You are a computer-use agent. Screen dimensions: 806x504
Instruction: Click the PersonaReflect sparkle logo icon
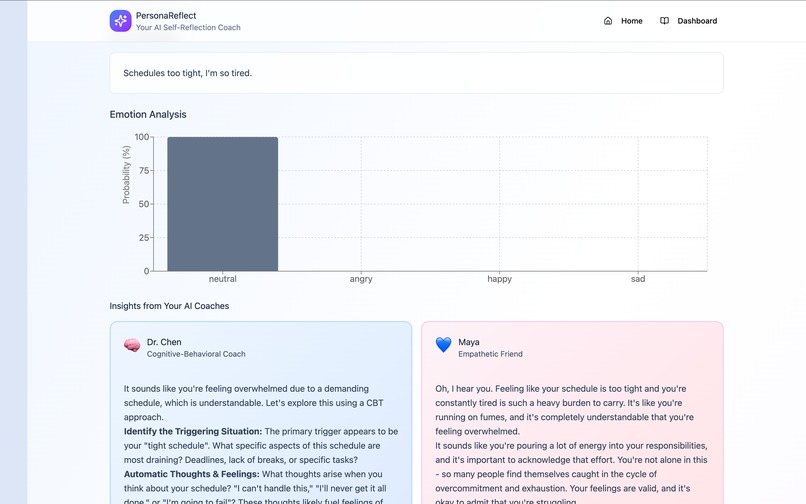click(121, 21)
